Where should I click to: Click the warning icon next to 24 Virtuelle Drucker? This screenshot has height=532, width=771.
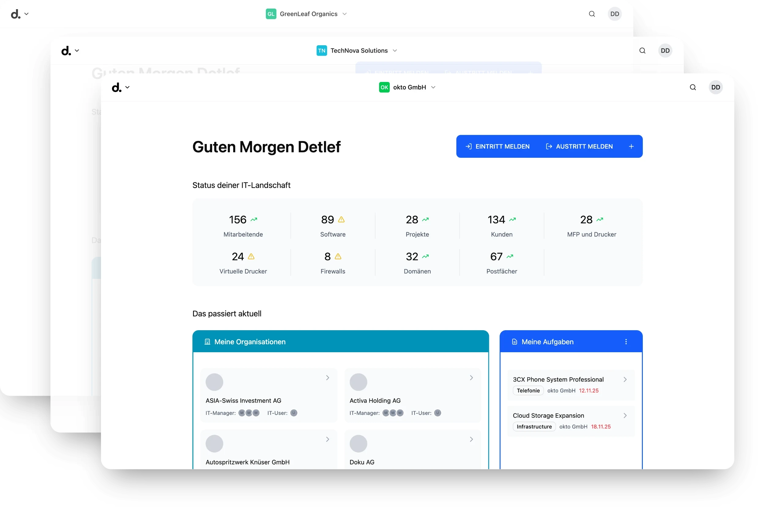click(x=251, y=256)
